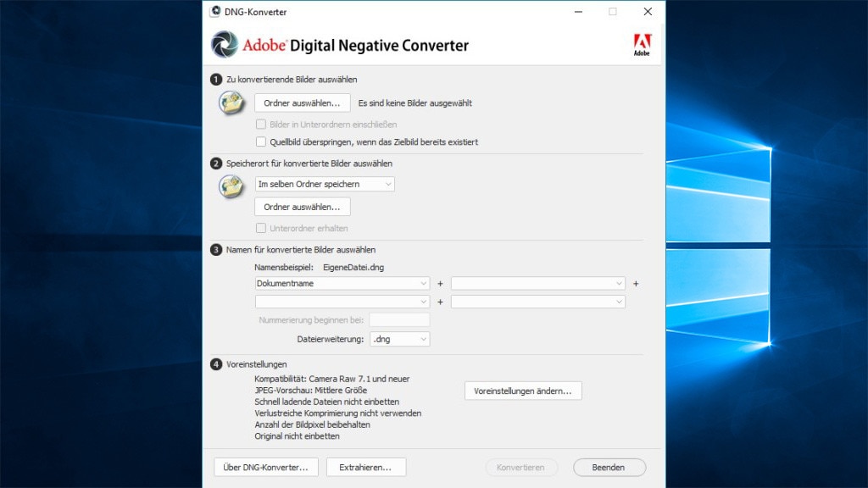This screenshot has width=868, height=488.
Task: Click 'Kompatibilität: Camera Raw 7.1 und neuer' text
Action: (x=332, y=379)
